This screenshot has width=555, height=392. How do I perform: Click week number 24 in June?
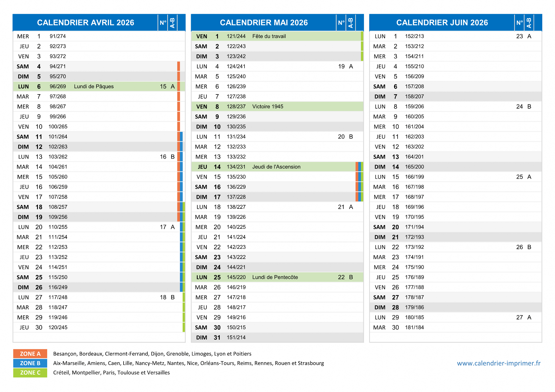[x=519, y=106]
